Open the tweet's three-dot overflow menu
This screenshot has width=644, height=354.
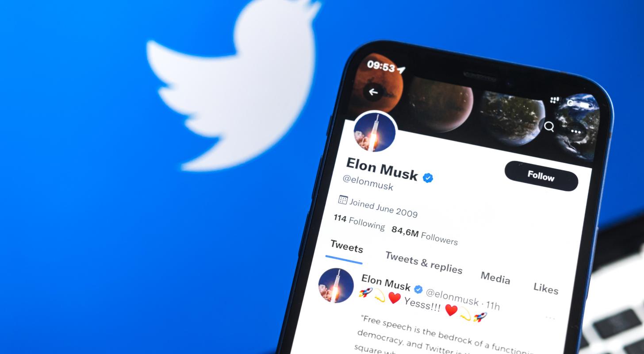(x=550, y=318)
